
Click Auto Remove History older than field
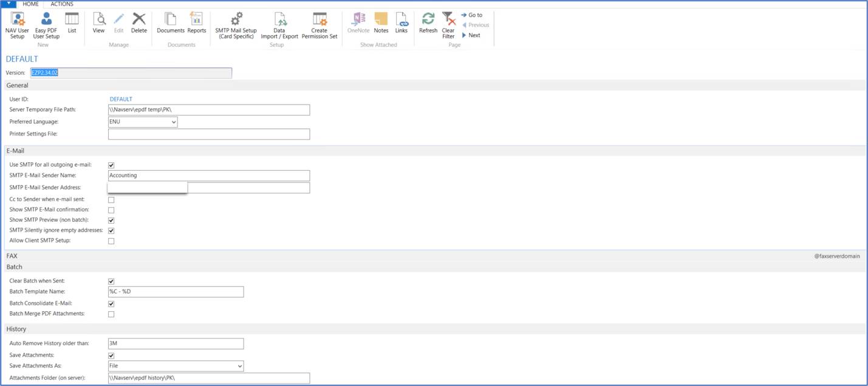pos(176,343)
